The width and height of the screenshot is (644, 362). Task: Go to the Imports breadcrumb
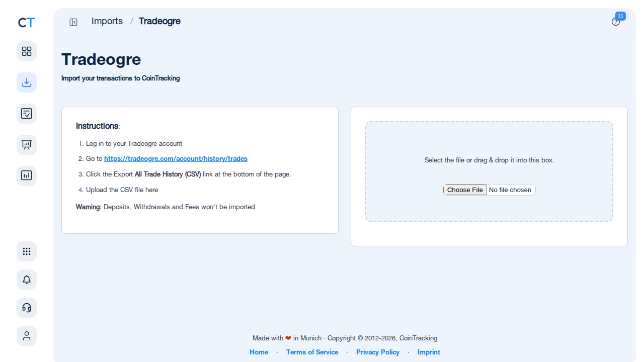click(107, 21)
